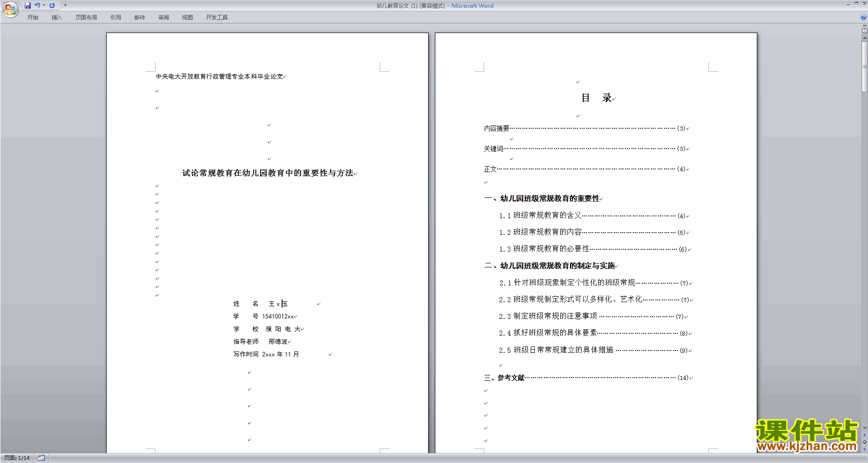The height and width of the screenshot is (463, 868).
Task: Save the document with the floppy disk icon
Action: [x=28, y=5]
